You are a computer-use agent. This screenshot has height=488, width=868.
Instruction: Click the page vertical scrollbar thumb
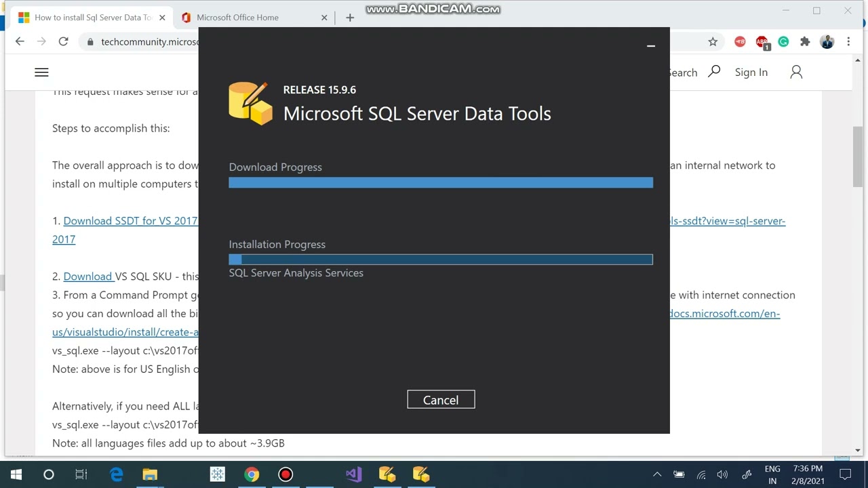858,156
